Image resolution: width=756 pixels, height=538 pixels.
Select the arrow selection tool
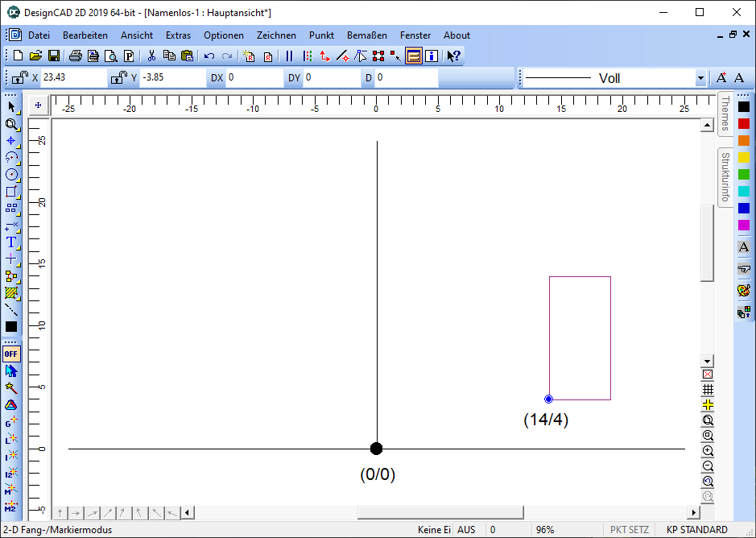click(11, 106)
